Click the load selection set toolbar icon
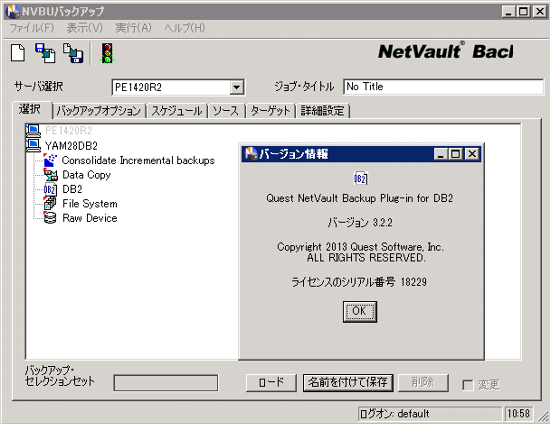Viewport: 550px width, 424px height. tap(45, 53)
